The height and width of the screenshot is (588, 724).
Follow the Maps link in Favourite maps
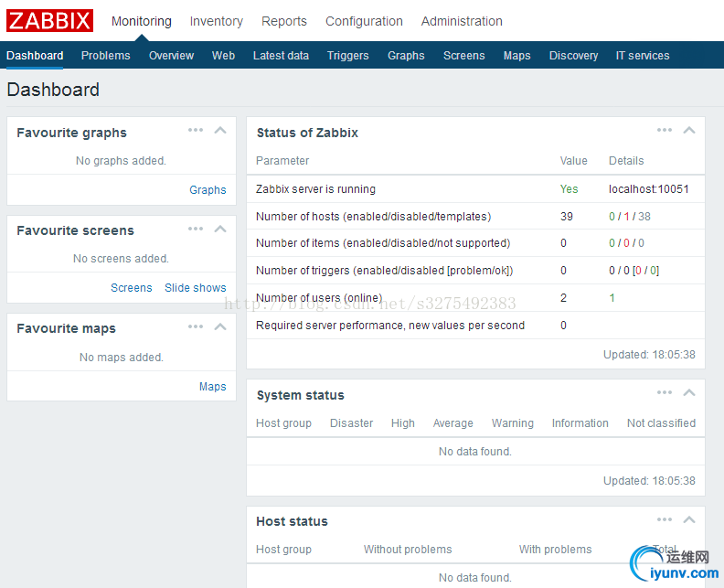click(212, 387)
